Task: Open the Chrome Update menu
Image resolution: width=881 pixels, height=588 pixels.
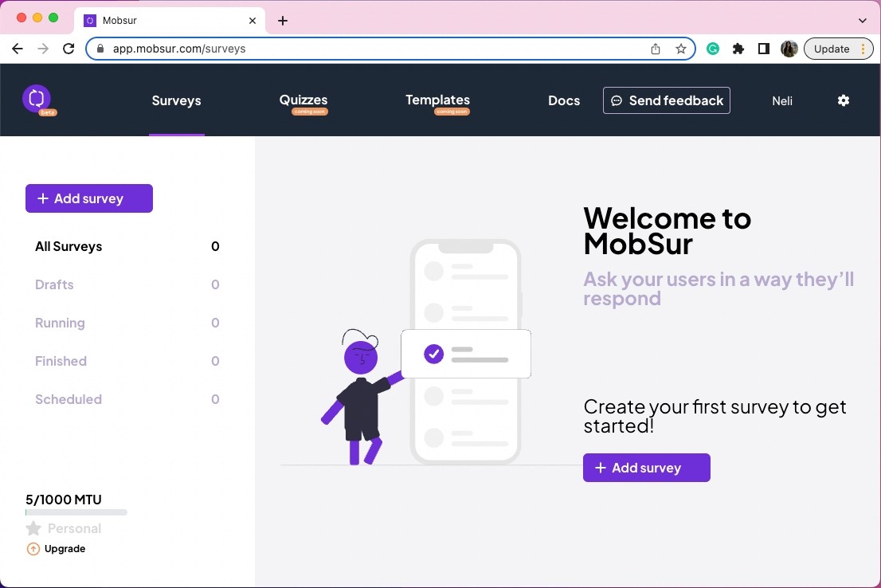Action: click(x=838, y=49)
